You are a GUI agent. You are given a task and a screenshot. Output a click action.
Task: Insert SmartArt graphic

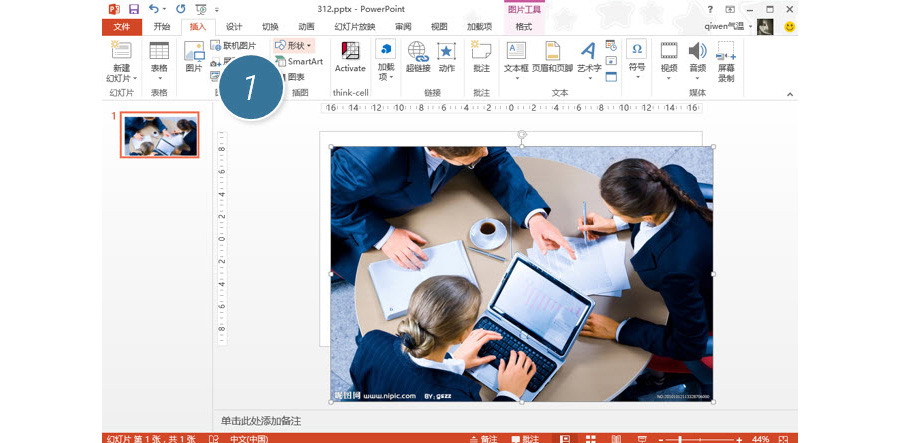[x=298, y=61]
